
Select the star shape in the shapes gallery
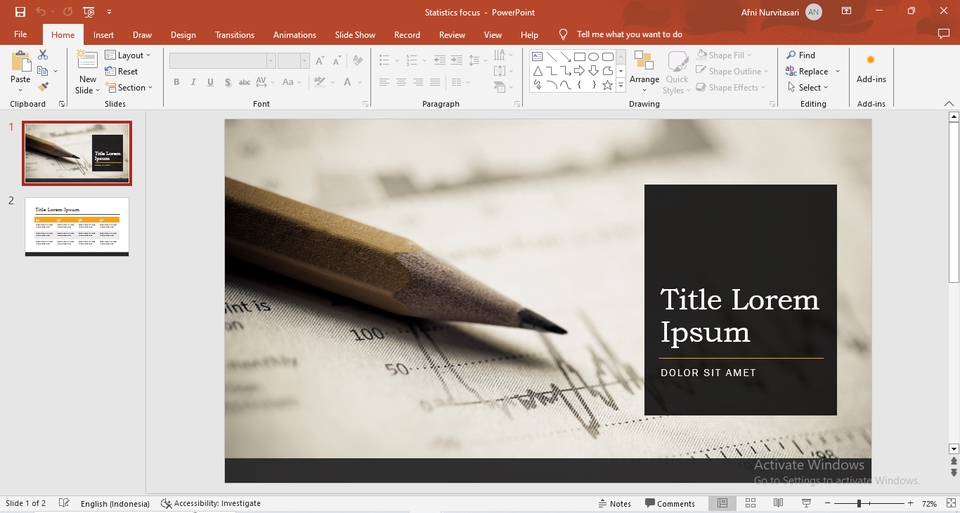(x=607, y=85)
